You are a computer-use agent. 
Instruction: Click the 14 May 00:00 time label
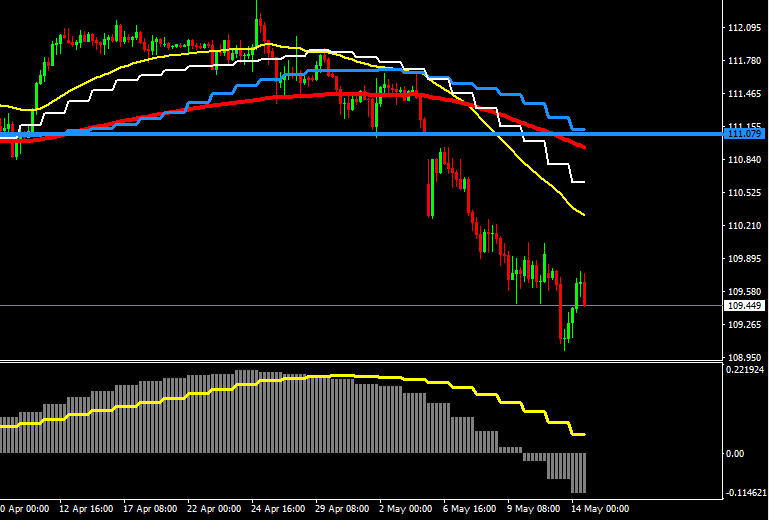coord(600,509)
